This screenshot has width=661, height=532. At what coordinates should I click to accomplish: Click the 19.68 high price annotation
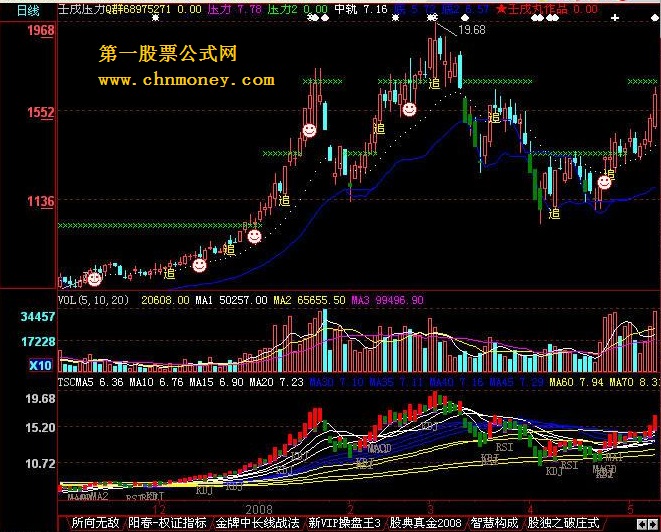[x=472, y=30]
